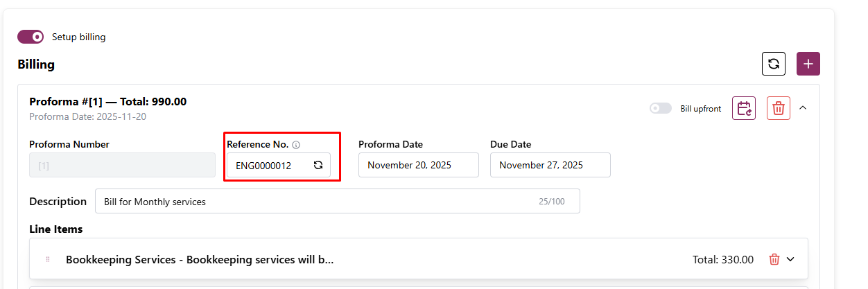Delete the Bookkeeping Services line item

pyautogui.click(x=774, y=259)
